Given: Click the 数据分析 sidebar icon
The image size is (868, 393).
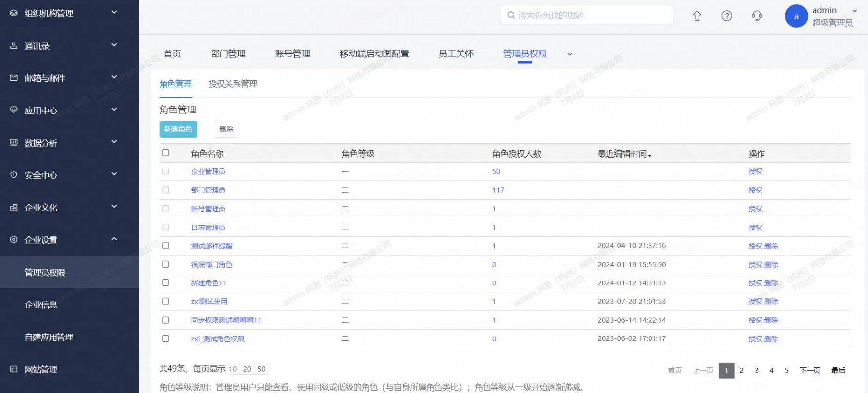Looking at the screenshot, I should [x=14, y=143].
